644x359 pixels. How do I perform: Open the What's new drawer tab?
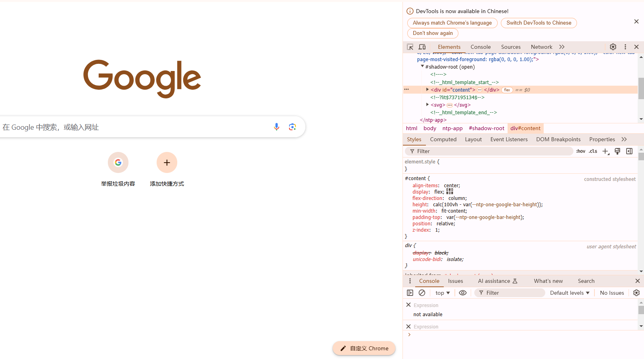tap(548, 281)
